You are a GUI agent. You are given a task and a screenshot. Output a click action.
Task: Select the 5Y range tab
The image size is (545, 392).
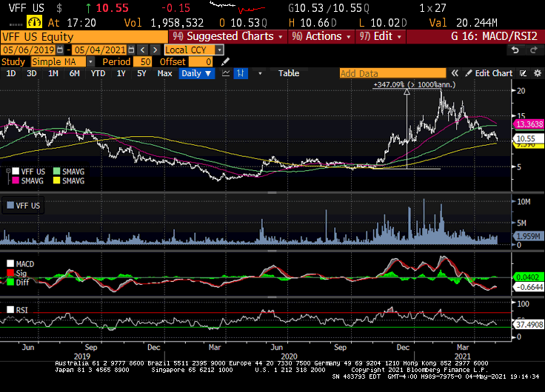click(x=141, y=73)
